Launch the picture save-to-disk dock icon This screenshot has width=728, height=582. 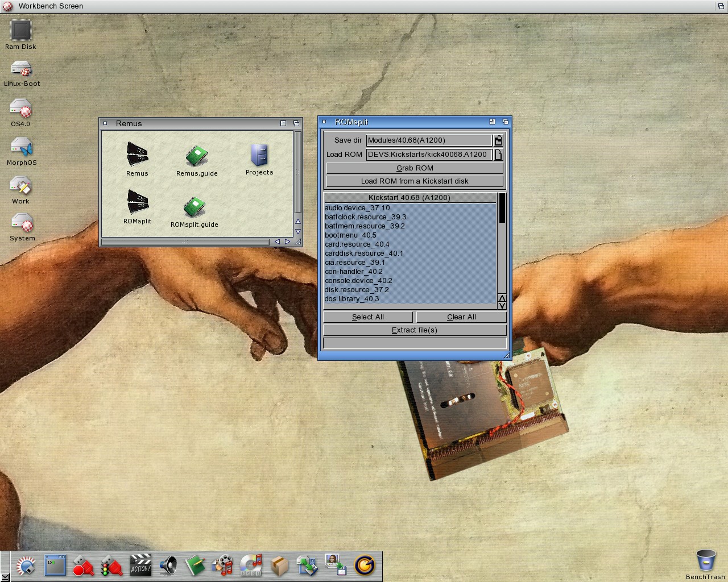tap(336, 565)
